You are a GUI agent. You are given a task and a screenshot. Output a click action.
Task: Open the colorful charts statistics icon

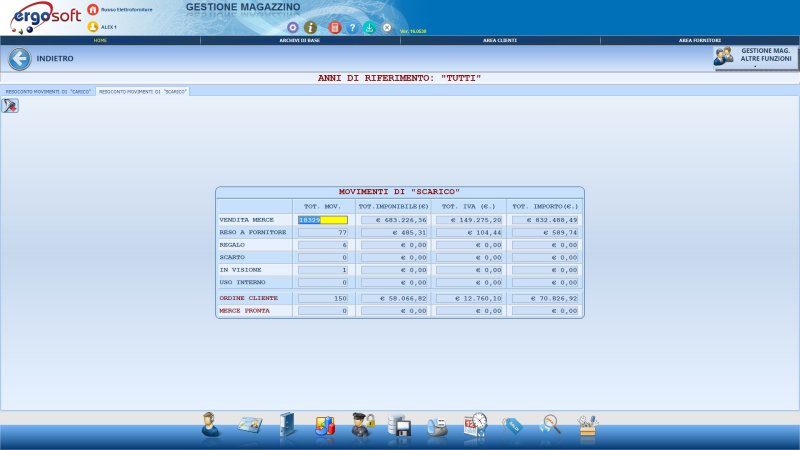pyautogui.click(x=325, y=426)
